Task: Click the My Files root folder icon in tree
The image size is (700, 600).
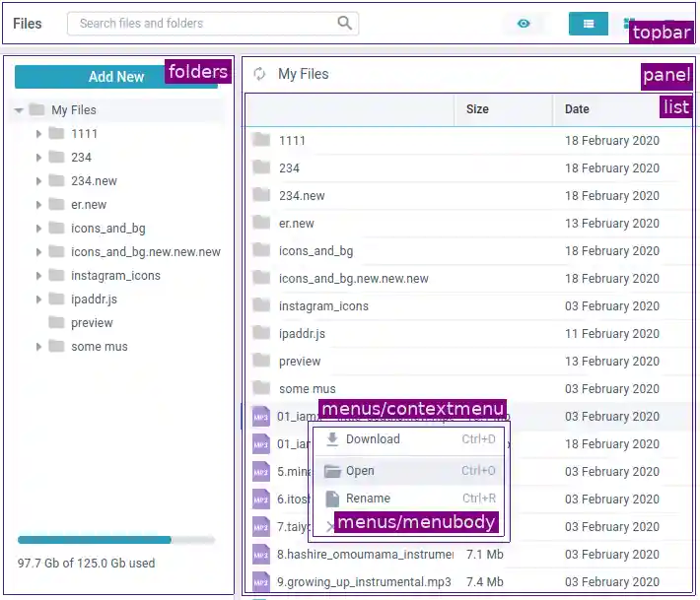Action: (x=36, y=109)
